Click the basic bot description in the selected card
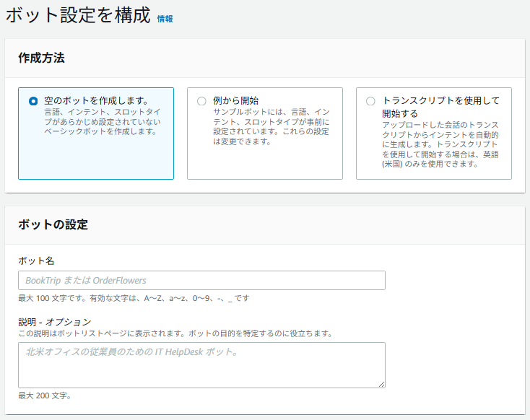The image size is (530, 420). pyautogui.click(x=101, y=122)
